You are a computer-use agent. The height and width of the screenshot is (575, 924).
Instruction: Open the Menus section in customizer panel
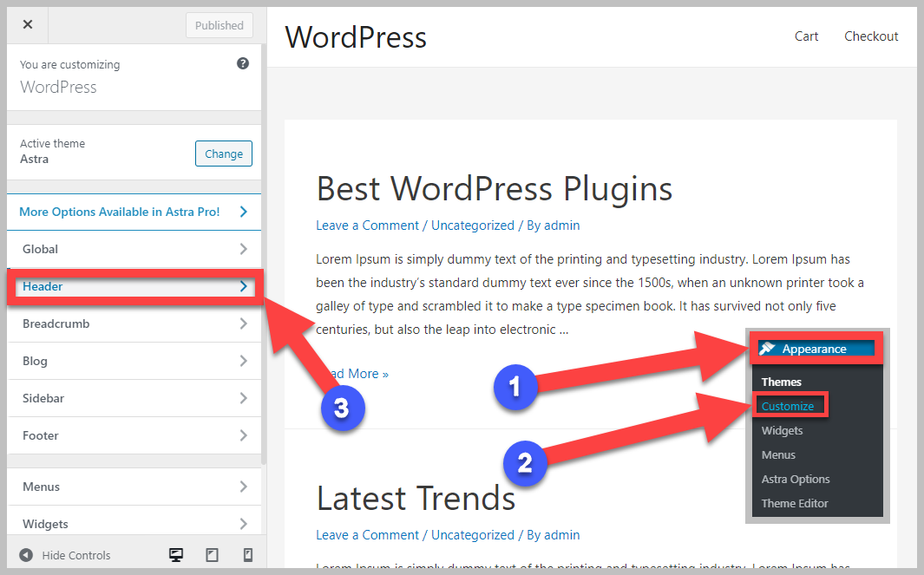pos(134,487)
